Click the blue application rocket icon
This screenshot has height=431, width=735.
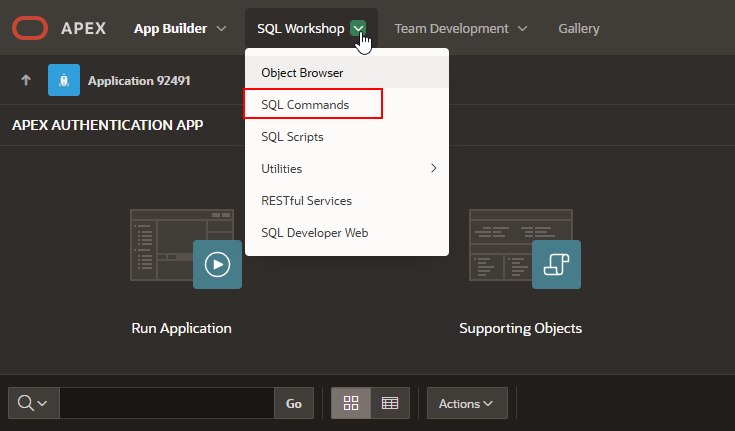coord(64,80)
